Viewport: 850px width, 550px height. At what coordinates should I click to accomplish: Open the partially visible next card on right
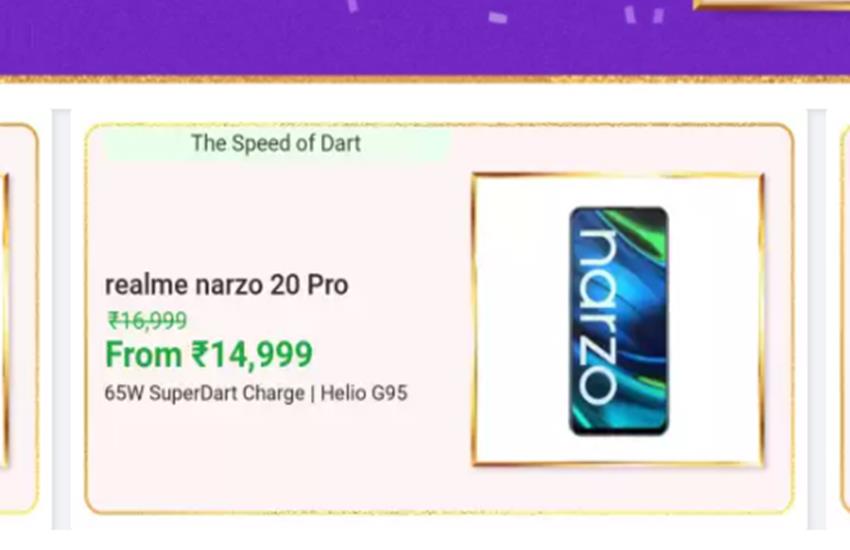pos(845,319)
